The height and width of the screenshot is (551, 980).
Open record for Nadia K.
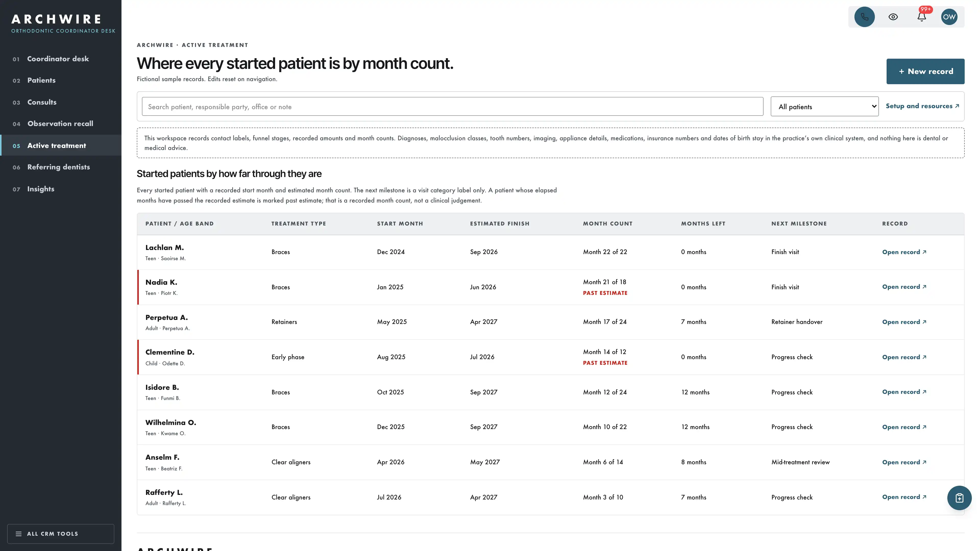[904, 287]
